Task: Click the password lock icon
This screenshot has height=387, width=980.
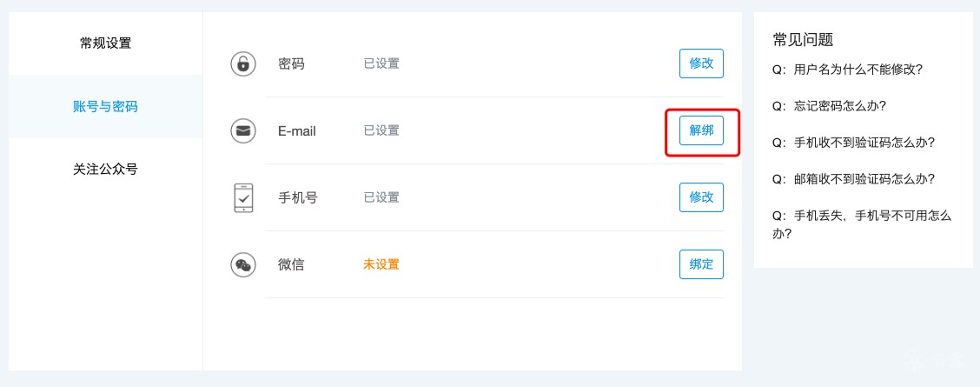Action: (243, 63)
